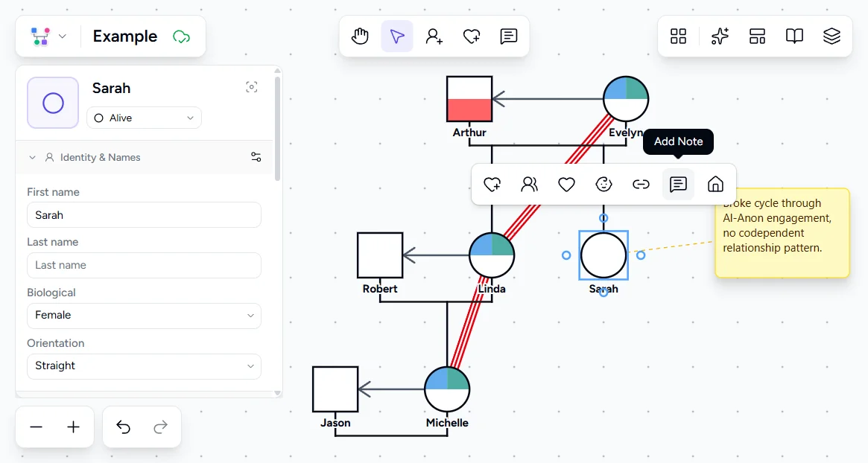Select the Sarah circle node
The image size is (868, 463).
604,255
